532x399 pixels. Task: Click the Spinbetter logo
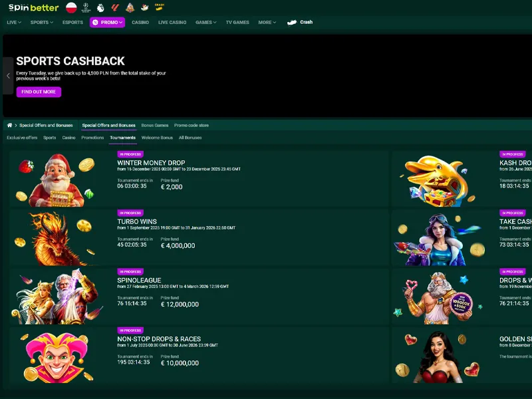[x=33, y=7]
